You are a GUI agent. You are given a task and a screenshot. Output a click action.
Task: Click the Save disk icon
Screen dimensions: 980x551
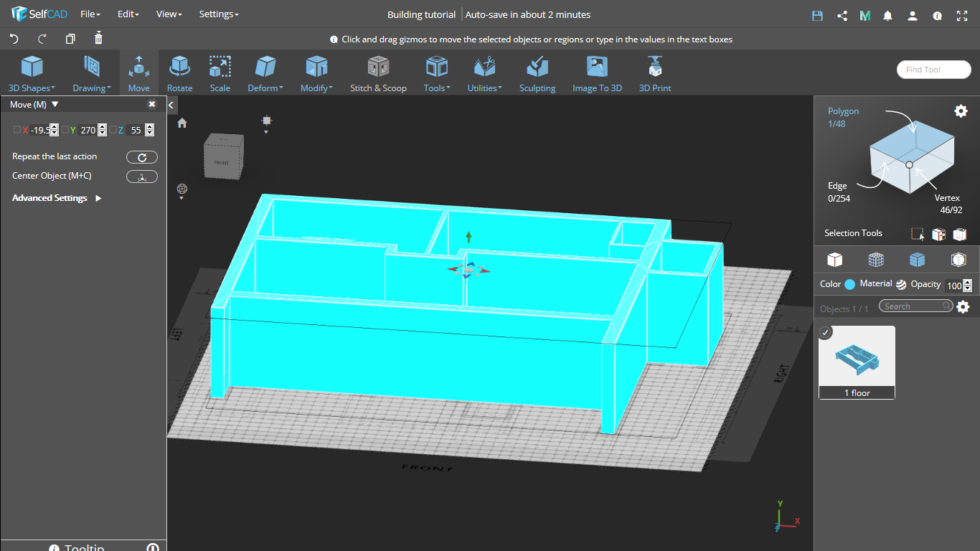817,15
